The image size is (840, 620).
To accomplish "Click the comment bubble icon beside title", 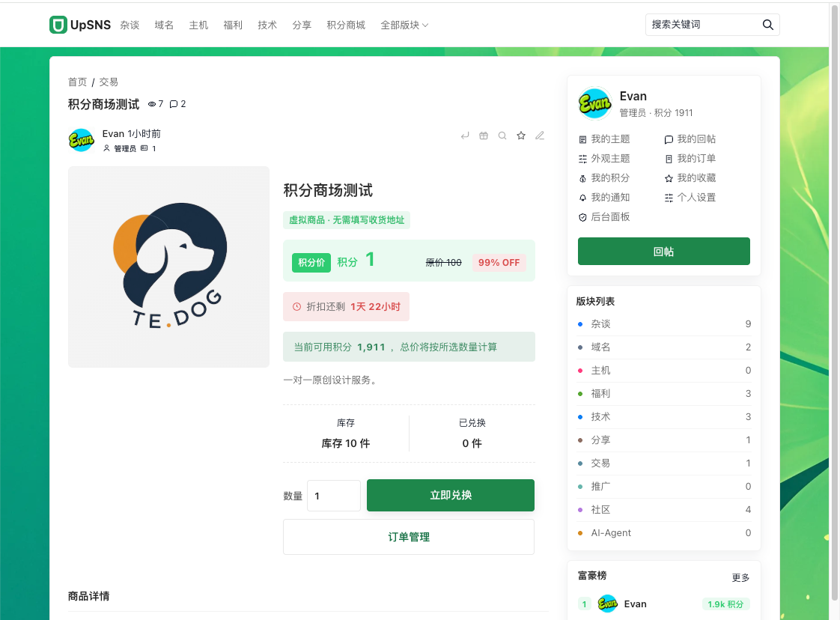I will point(174,104).
